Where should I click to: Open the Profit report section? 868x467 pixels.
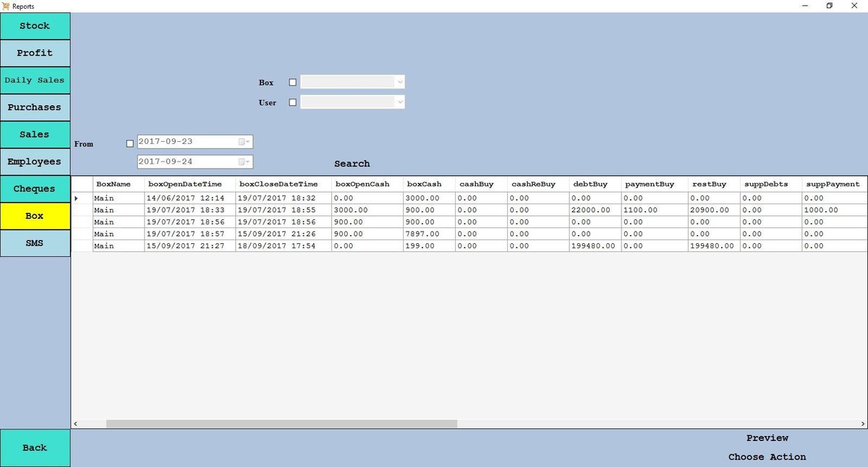(x=35, y=53)
